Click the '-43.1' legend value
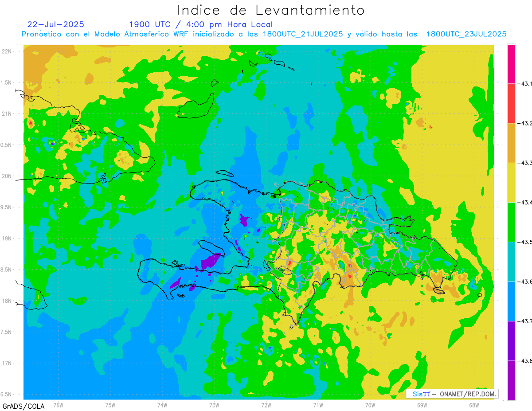 (525, 84)
